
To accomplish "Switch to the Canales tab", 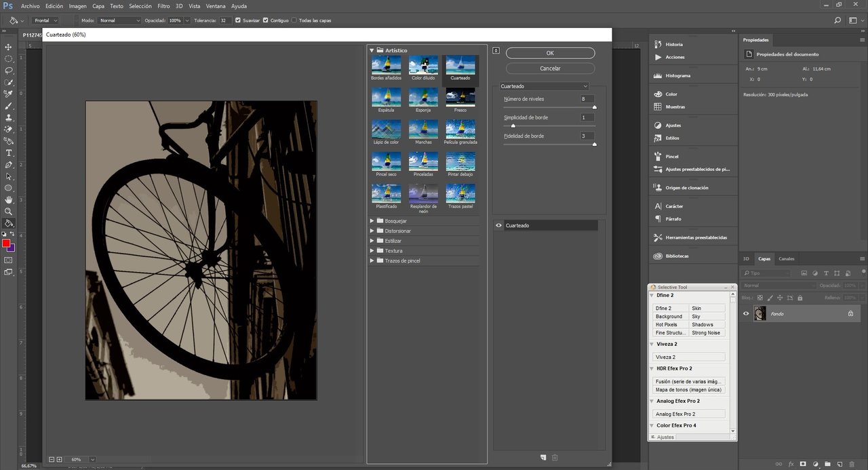I will (x=787, y=259).
